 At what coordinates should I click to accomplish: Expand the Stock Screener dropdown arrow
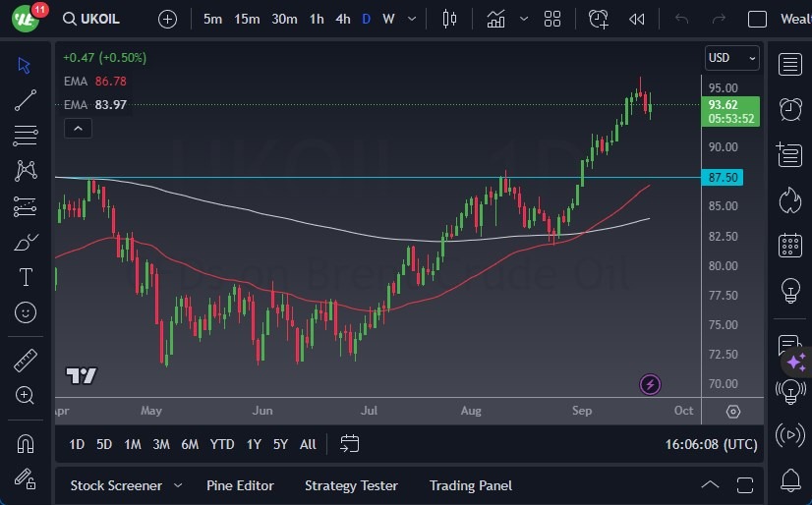(x=178, y=485)
